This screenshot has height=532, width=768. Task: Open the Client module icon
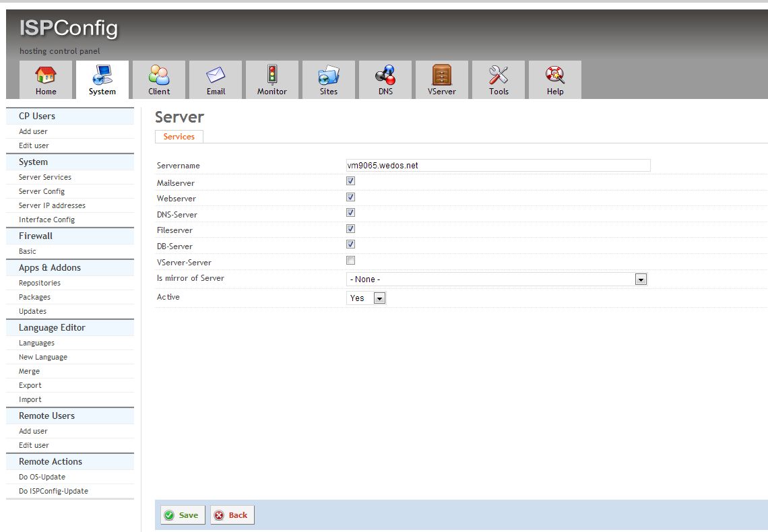click(159, 75)
